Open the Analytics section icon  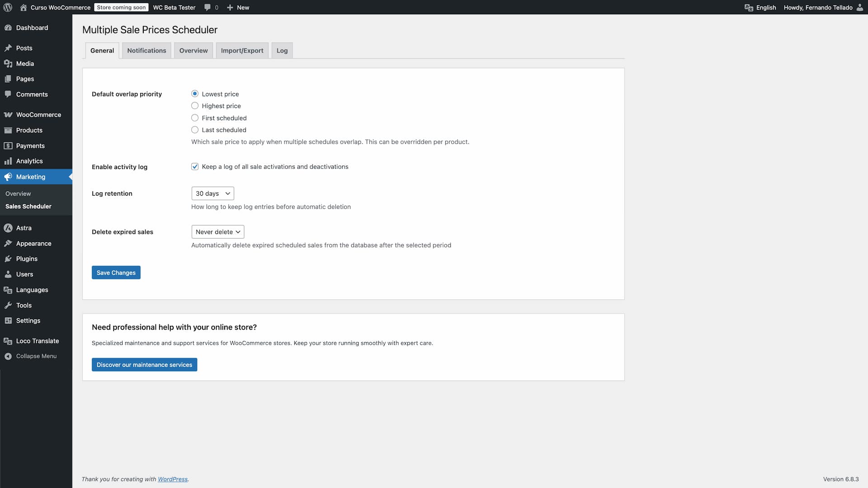[8, 161]
